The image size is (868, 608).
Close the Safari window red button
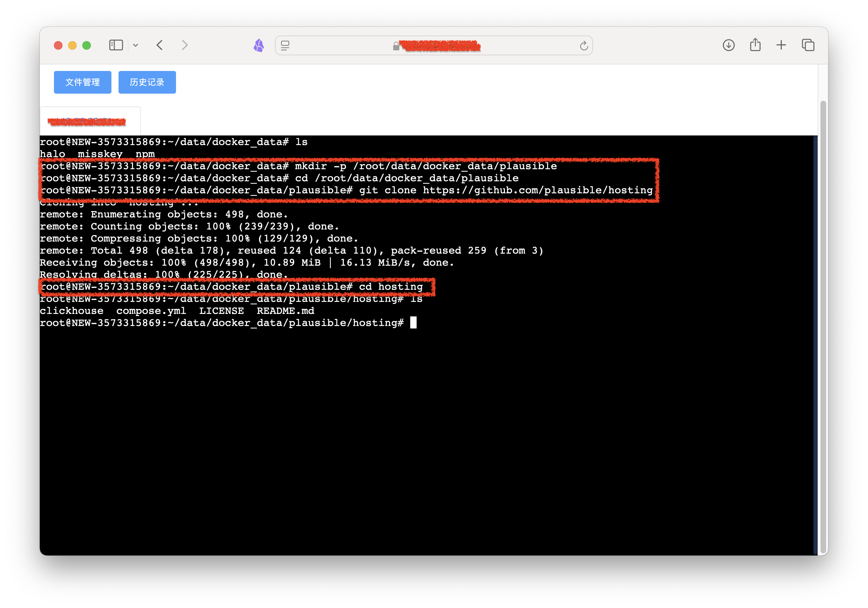point(58,45)
